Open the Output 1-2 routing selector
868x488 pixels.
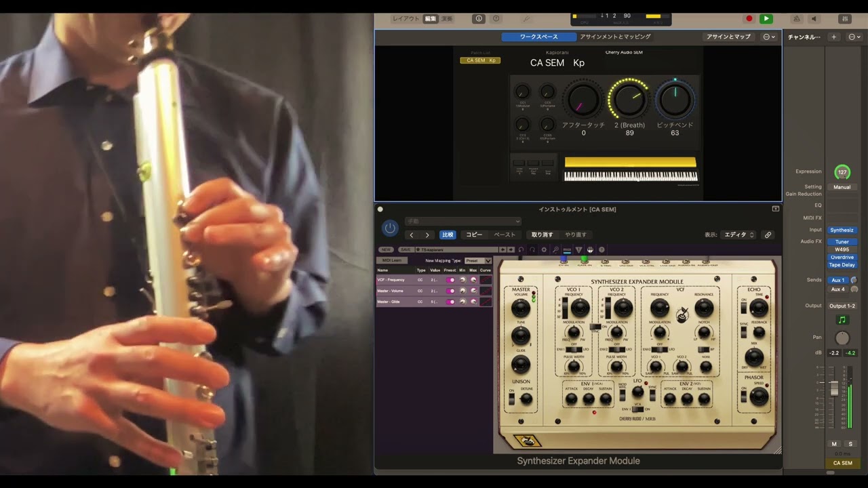842,306
